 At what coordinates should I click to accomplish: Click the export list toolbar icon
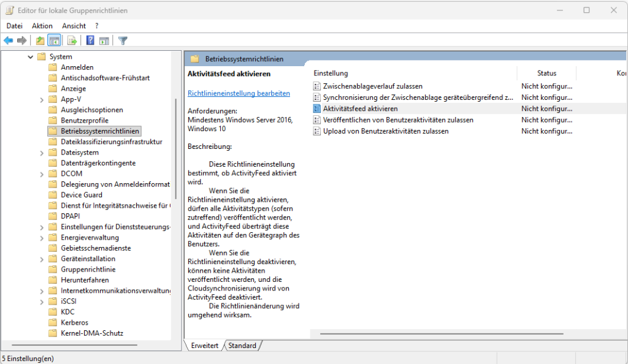72,40
